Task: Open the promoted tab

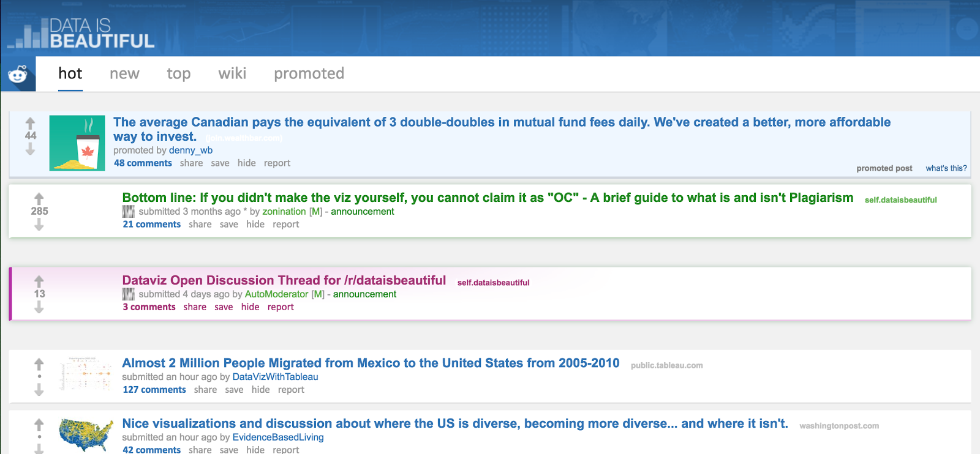Action: point(309,73)
